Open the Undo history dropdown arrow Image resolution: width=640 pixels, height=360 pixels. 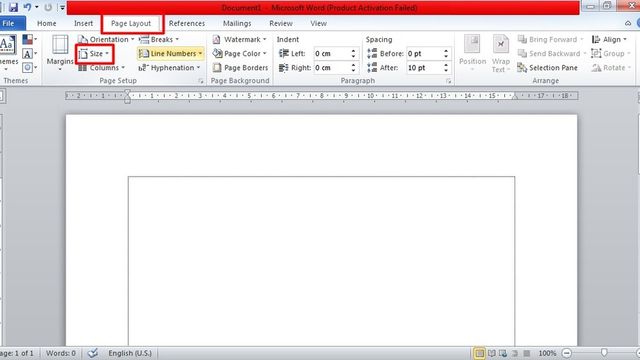36,7
